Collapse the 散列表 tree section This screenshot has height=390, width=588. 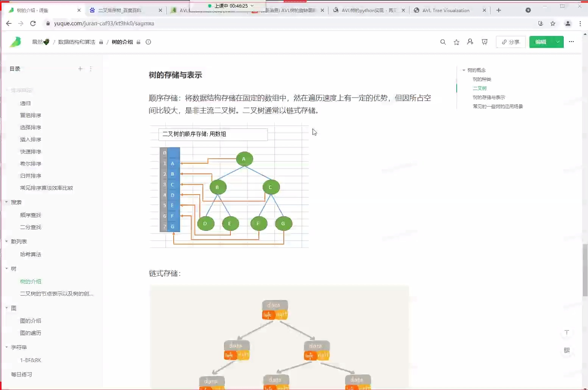(6, 241)
